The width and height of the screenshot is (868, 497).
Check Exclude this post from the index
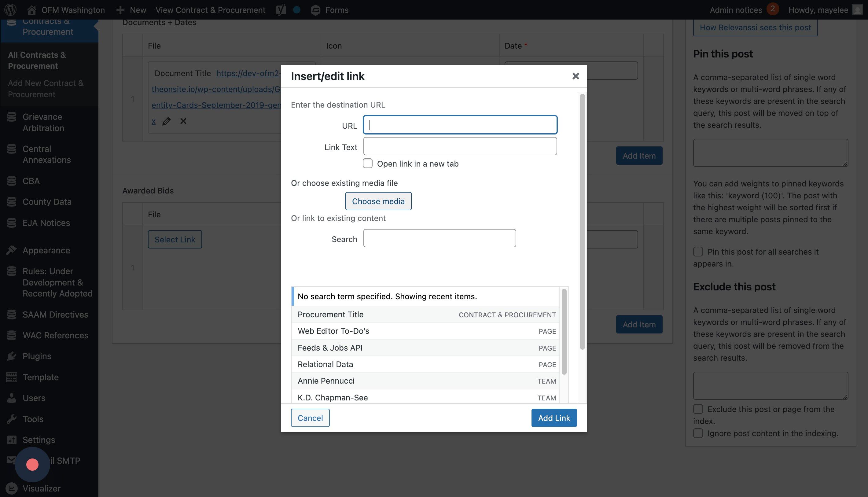698,409
